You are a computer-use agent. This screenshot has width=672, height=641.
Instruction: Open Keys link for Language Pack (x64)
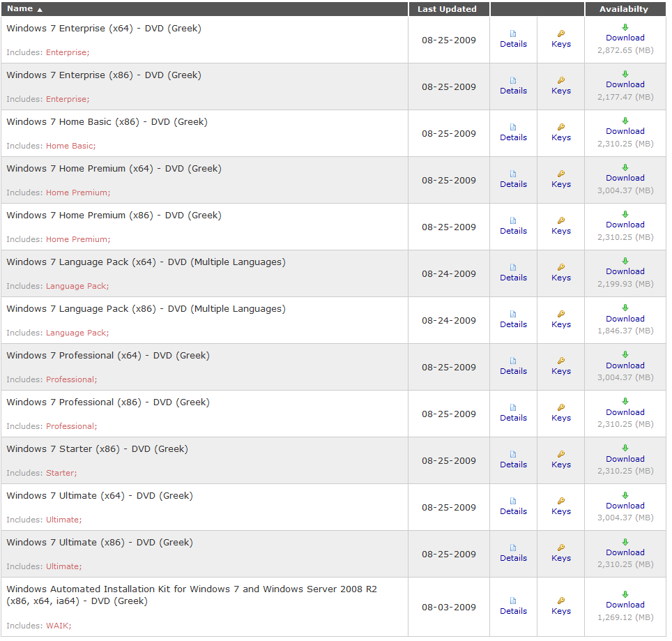(561, 278)
